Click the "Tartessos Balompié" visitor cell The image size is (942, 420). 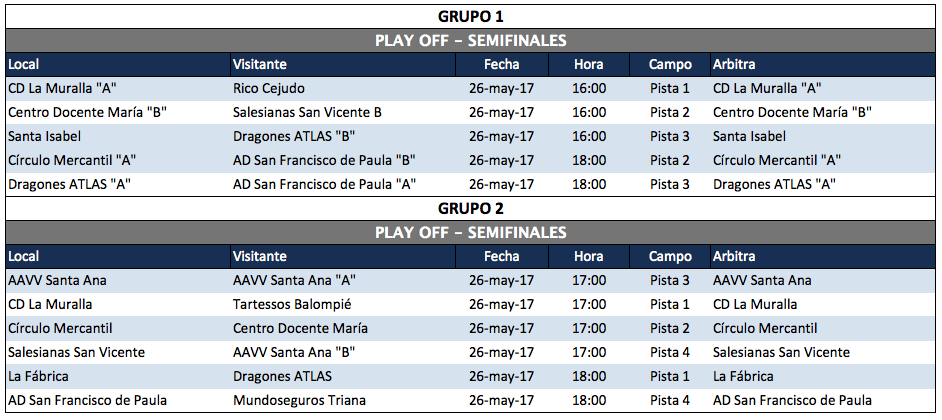tap(292, 304)
